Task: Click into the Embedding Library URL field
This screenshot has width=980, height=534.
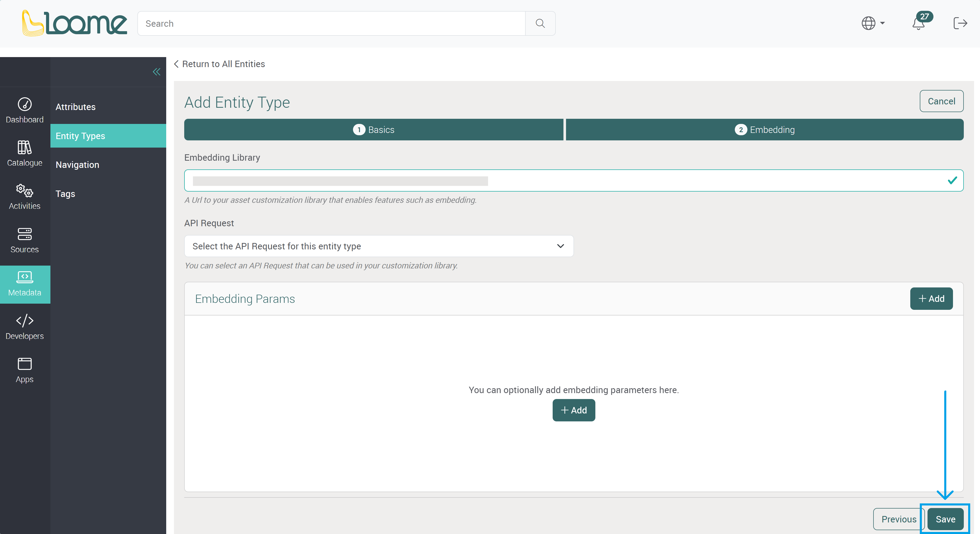Action: coord(574,180)
